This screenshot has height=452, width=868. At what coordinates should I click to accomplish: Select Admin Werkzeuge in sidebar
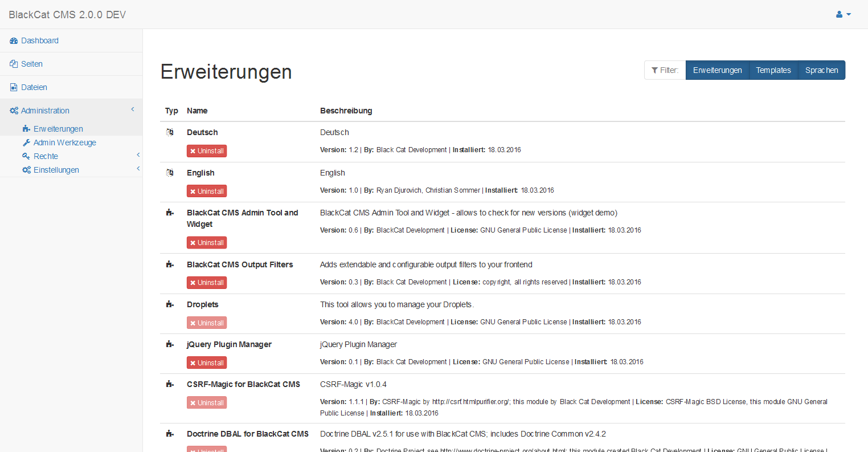click(x=65, y=142)
